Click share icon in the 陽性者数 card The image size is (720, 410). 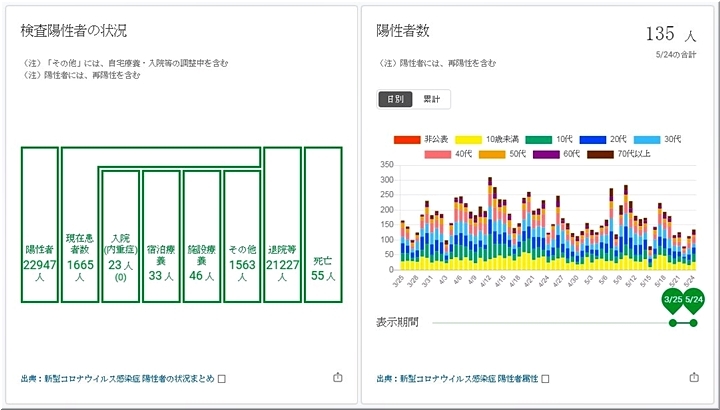(694, 378)
